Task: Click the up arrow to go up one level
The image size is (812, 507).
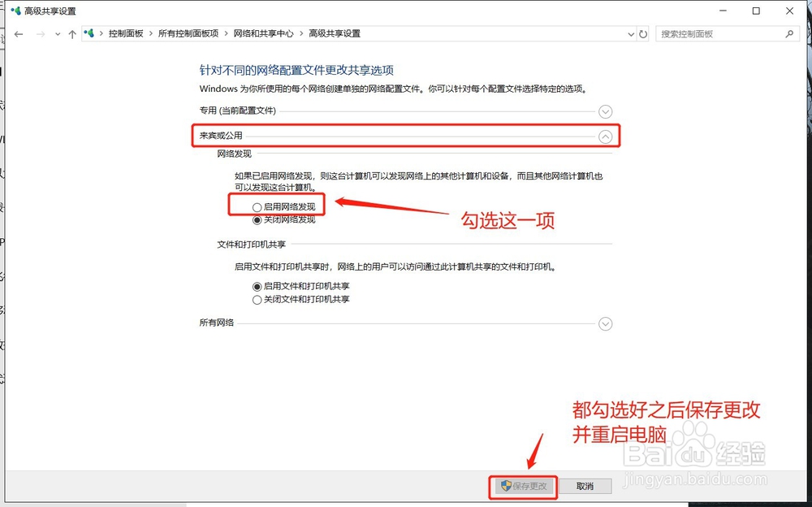Action: [x=71, y=34]
